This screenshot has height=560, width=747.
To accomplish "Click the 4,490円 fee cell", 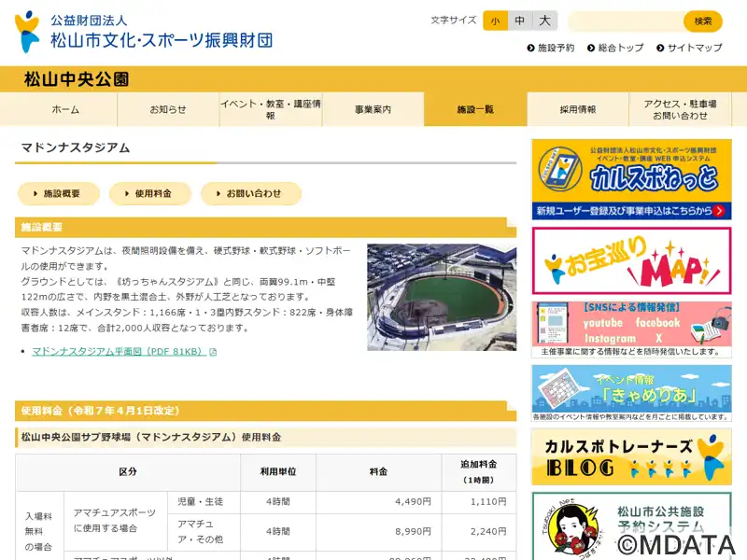I will (379, 502).
